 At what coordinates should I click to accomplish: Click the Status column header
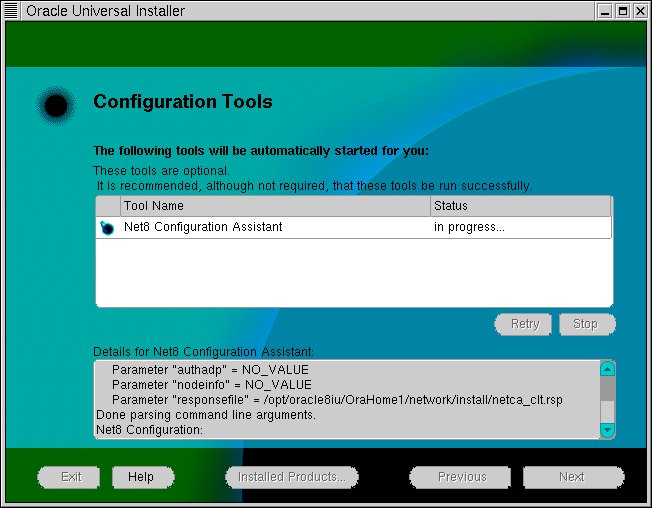520,206
